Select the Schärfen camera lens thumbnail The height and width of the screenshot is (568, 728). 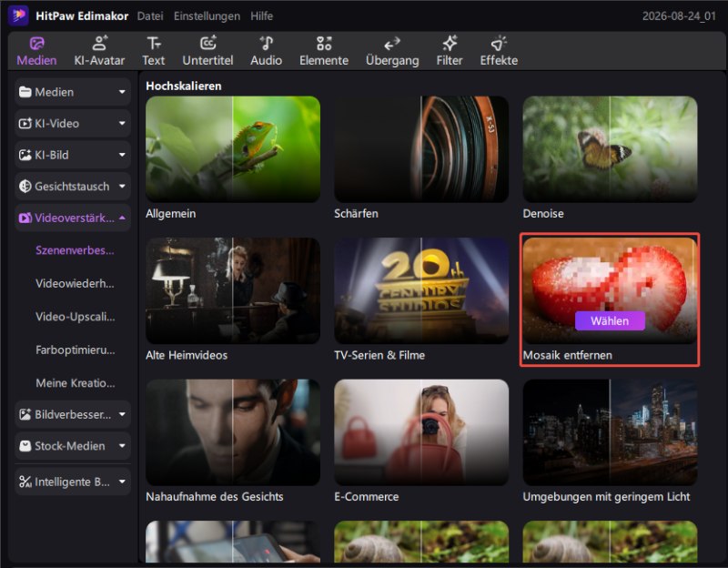pyautogui.click(x=421, y=149)
